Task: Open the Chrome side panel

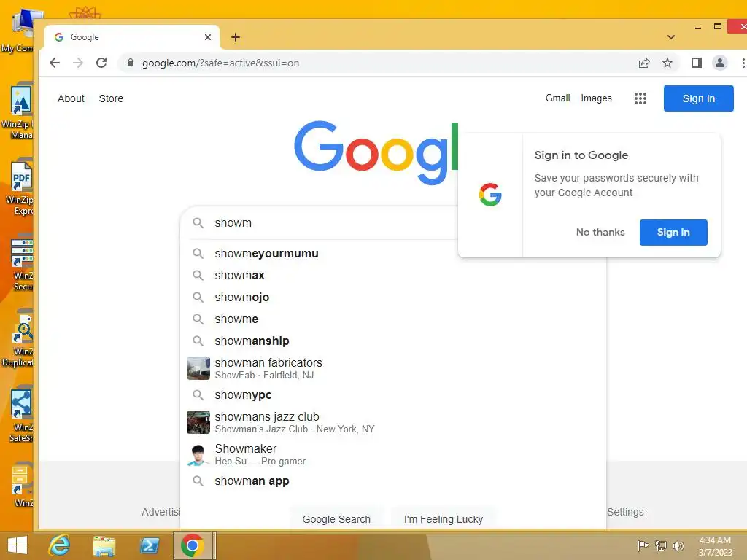Action: click(697, 63)
